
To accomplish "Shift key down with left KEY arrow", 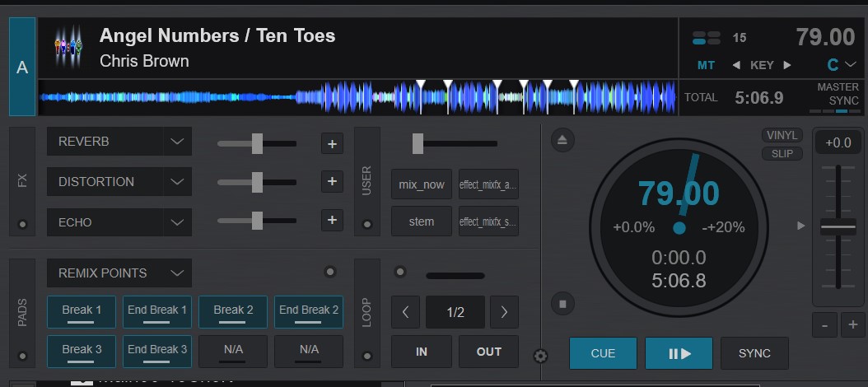I will (x=736, y=65).
